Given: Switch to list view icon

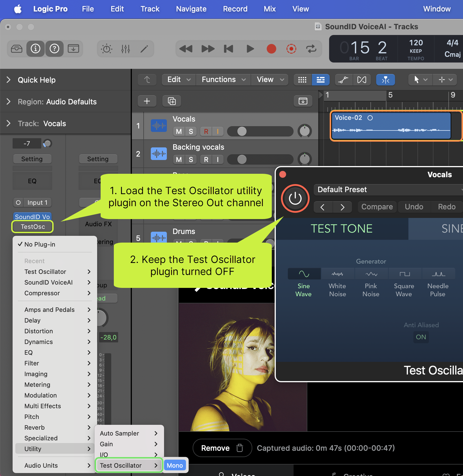Looking at the screenshot, I should [x=321, y=80].
